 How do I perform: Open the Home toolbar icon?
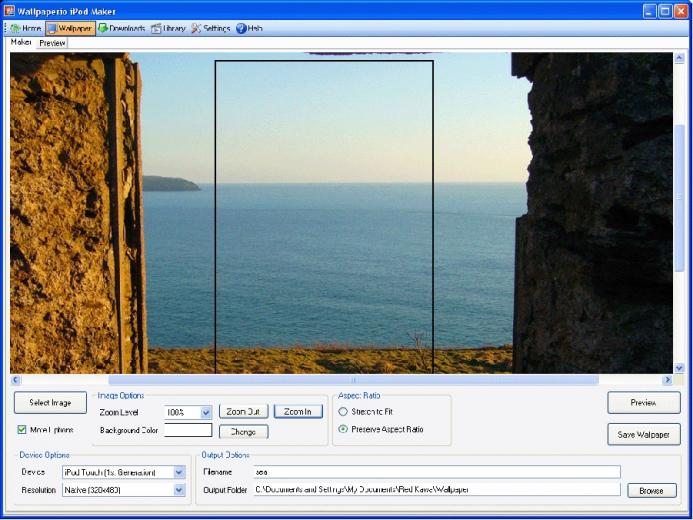(x=16, y=28)
